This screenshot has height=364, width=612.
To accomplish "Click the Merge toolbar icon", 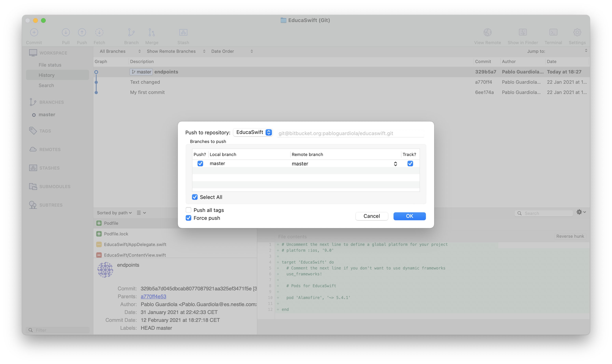I will (x=151, y=32).
